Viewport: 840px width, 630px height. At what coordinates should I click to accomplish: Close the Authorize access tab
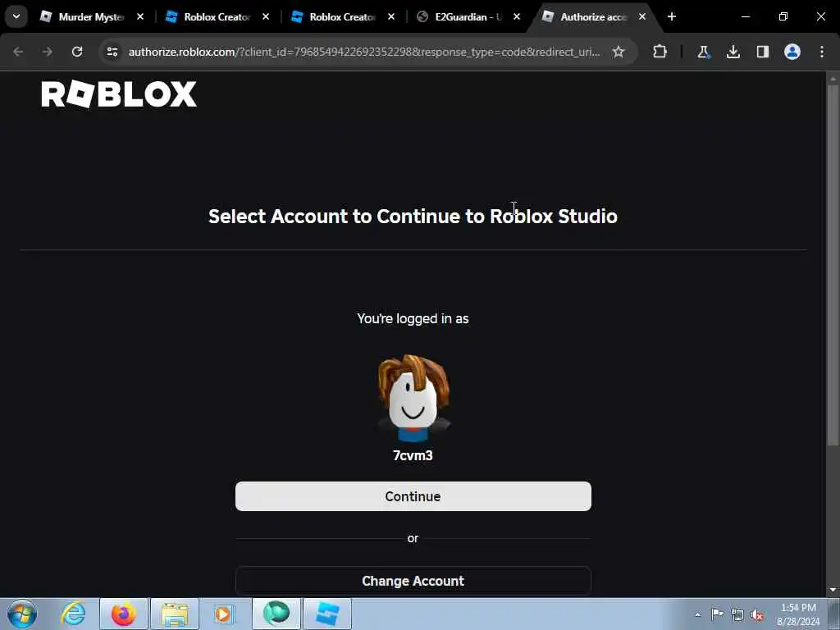641,17
